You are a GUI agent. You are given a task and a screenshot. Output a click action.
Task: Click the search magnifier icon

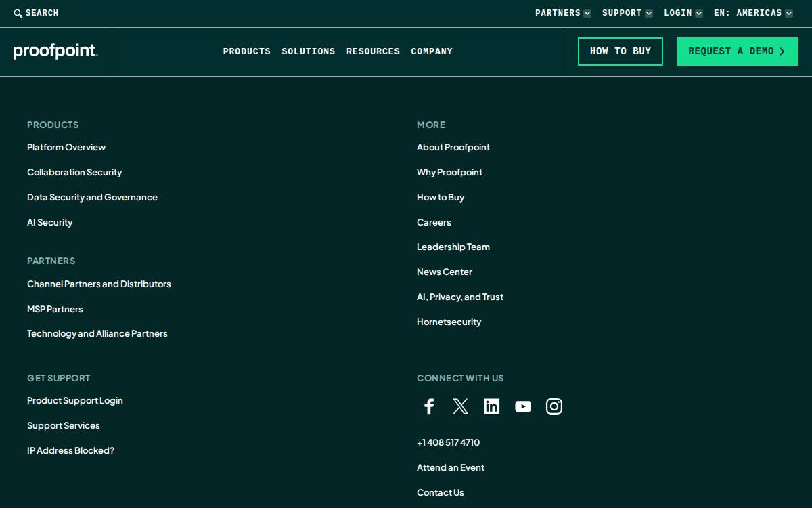tap(18, 13)
